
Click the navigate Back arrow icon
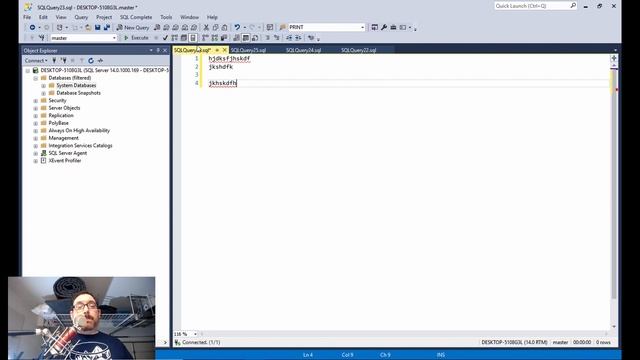[x=32, y=27]
